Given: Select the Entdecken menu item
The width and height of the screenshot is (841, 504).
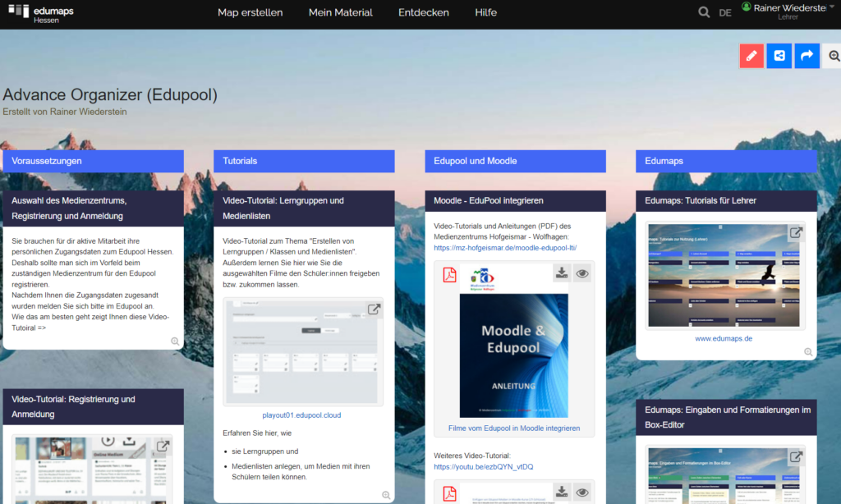Looking at the screenshot, I should tap(423, 12).
